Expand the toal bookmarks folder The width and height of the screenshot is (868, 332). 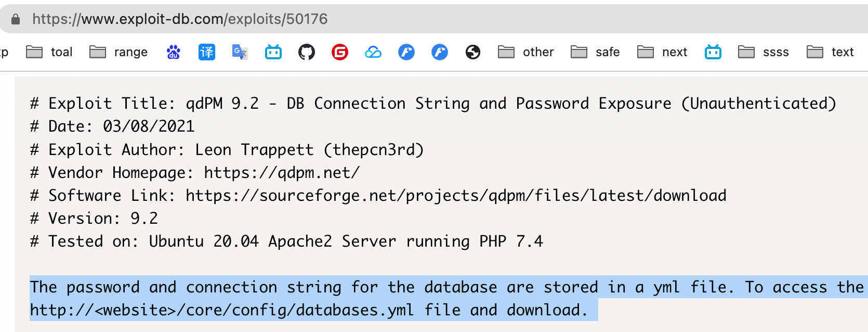[49, 52]
